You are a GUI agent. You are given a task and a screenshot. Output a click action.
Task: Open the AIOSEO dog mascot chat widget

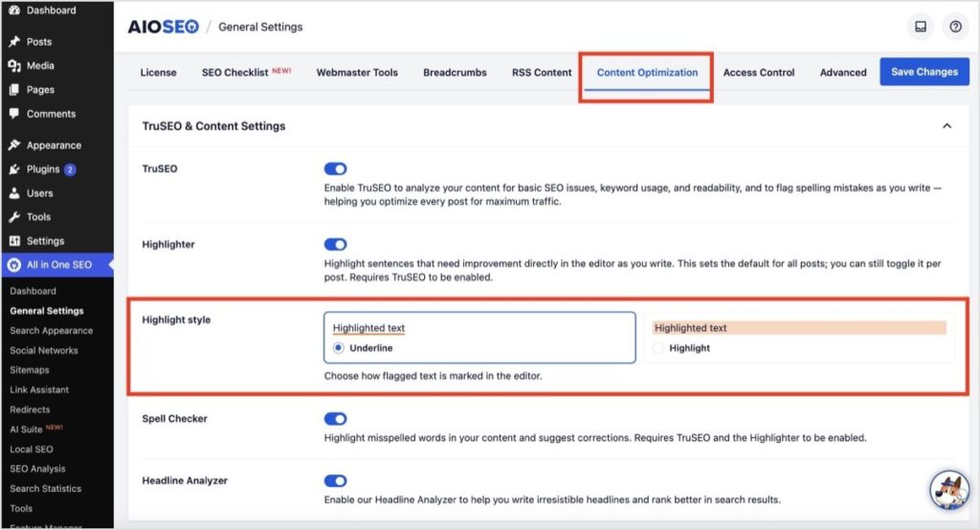coord(949,490)
